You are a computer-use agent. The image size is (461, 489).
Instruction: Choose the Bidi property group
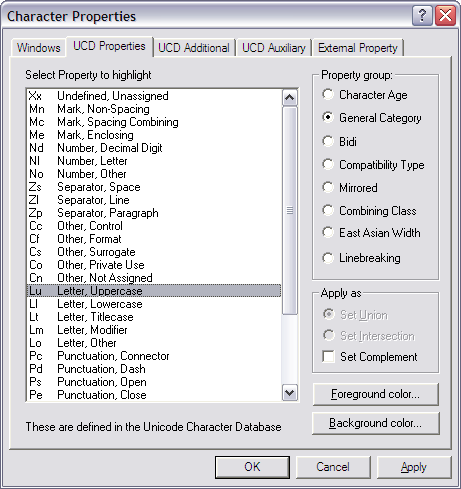pyautogui.click(x=339, y=141)
